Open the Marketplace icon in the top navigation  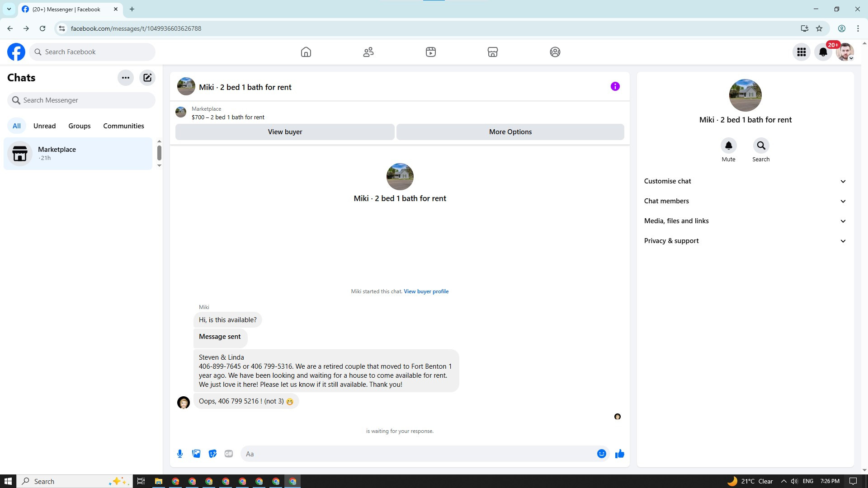pos(492,52)
